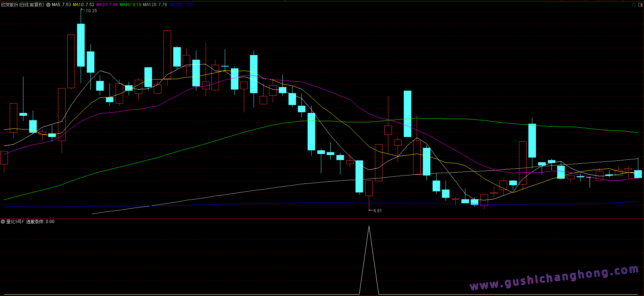Select the MA120: 7.76 legend label
The image size is (644, 296).
point(155,5)
